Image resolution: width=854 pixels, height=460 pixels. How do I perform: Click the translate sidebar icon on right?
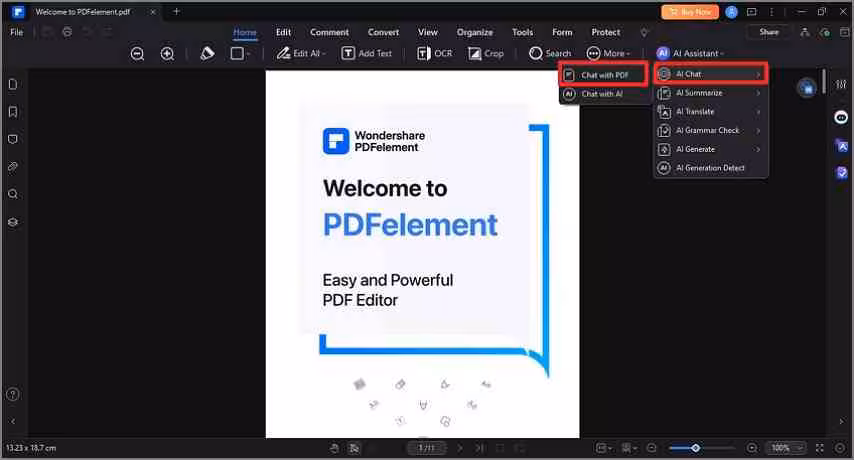click(841, 146)
